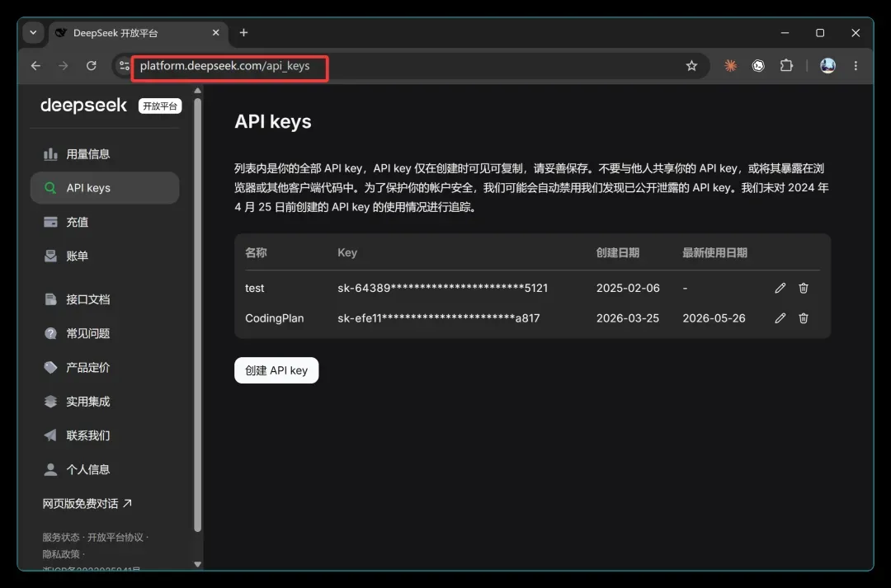Image resolution: width=891 pixels, height=588 pixels.
Task: Click the API keys page heading
Action: point(273,121)
